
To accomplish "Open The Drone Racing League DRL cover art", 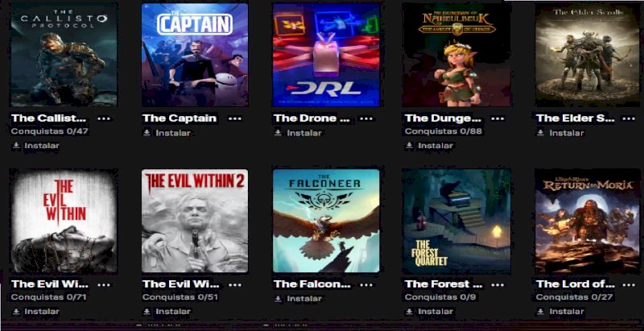I will point(326,55).
